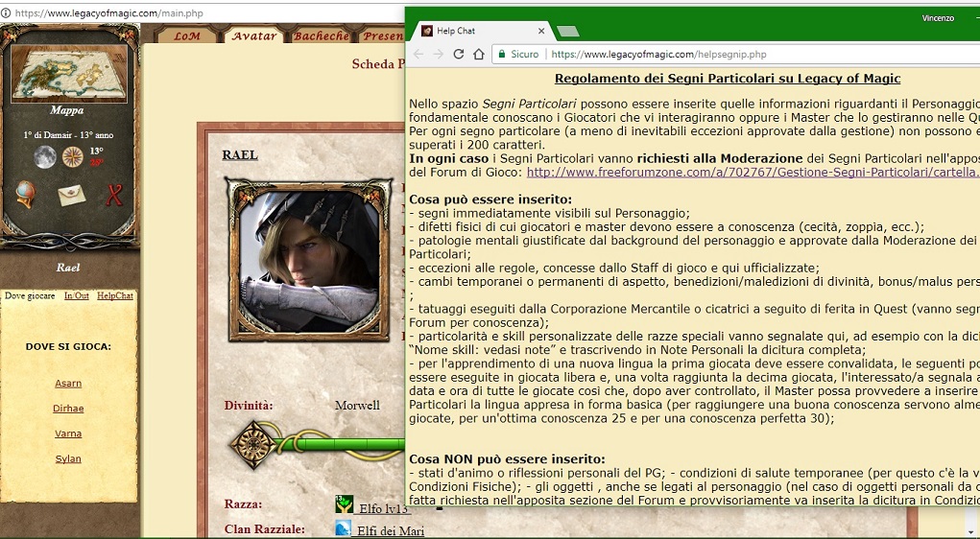Viewport: 980px width, 539px height.
Task: Click the moon phase icon
Action: pyautogui.click(x=45, y=156)
